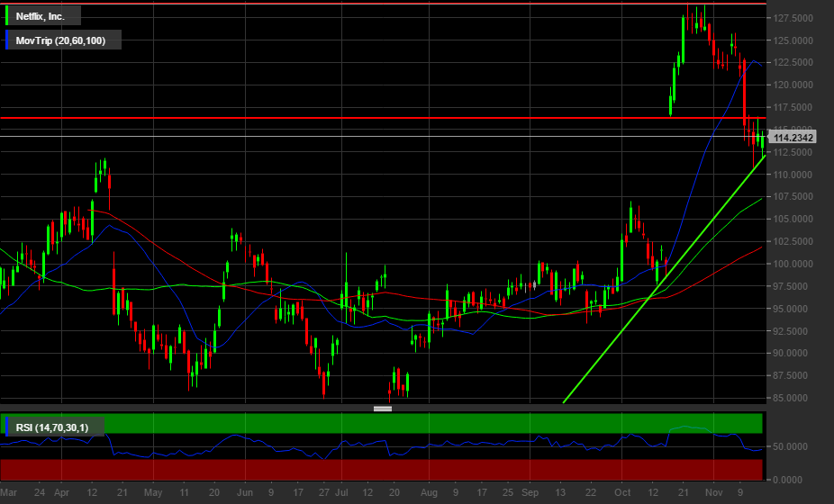Click the Netflix, Inc. series label
Screen dimensions: 834x504
[x=41, y=16]
